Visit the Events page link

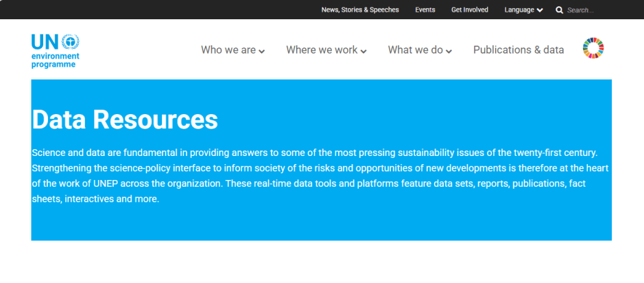tap(425, 10)
